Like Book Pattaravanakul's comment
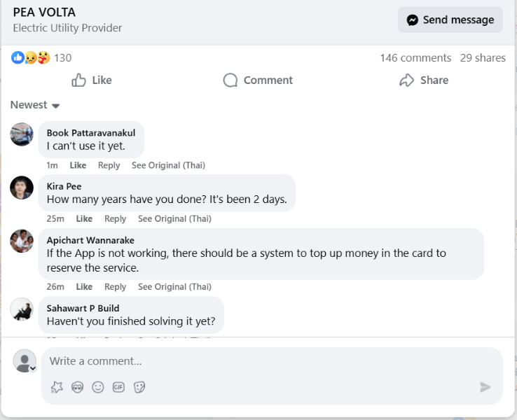Viewport: 517px width, 420px height. coord(78,165)
